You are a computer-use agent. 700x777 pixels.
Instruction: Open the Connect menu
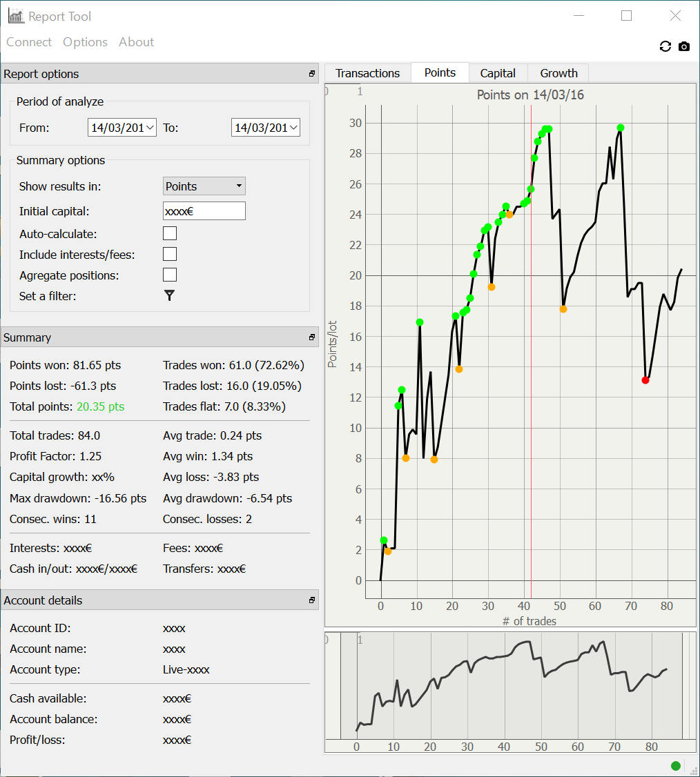coord(29,42)
